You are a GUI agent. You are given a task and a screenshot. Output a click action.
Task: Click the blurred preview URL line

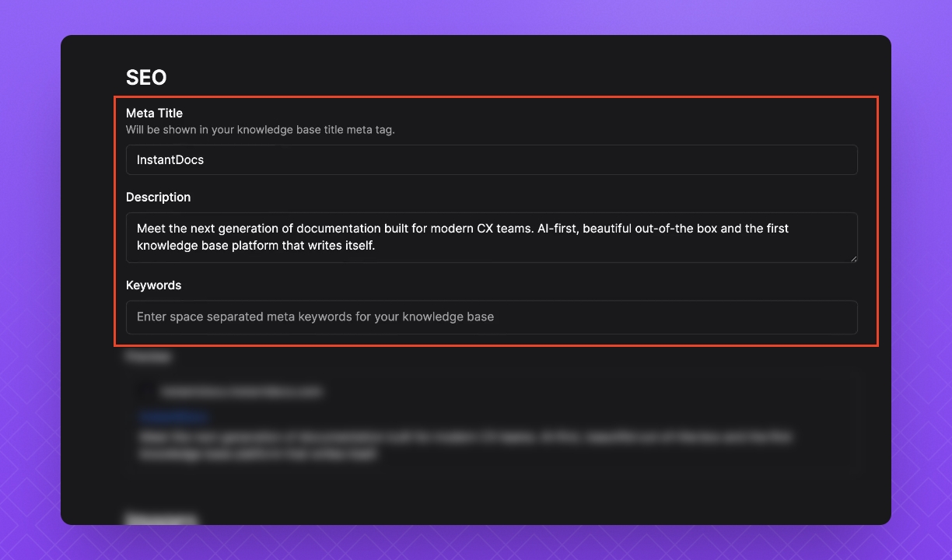coord(241,392)
